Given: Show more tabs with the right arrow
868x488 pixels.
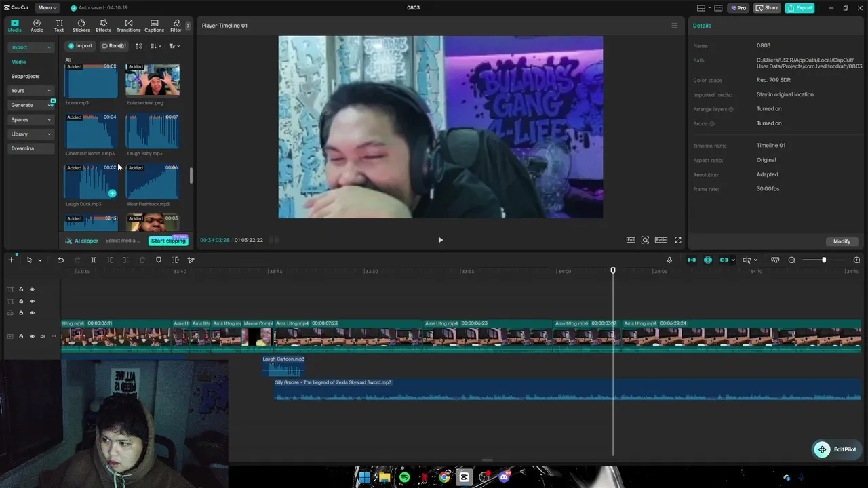Looking at the screenshot, I should coord(188,26).
